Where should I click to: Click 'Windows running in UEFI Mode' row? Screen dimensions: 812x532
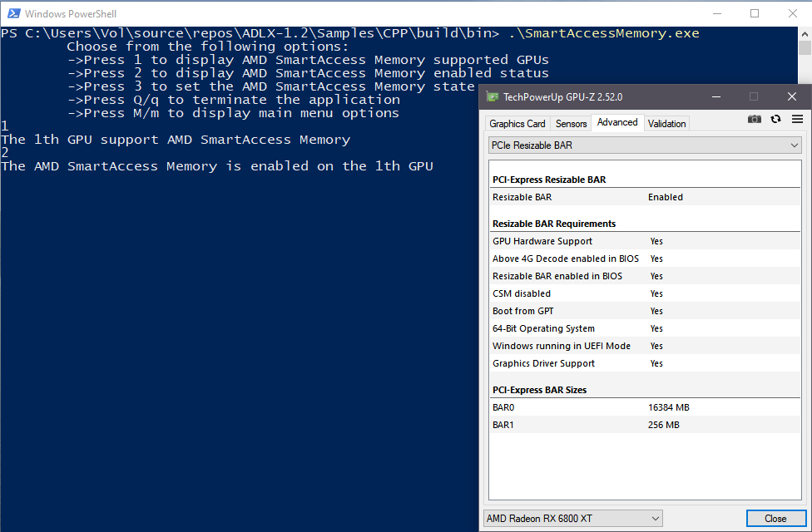click(x=645, y=346)
